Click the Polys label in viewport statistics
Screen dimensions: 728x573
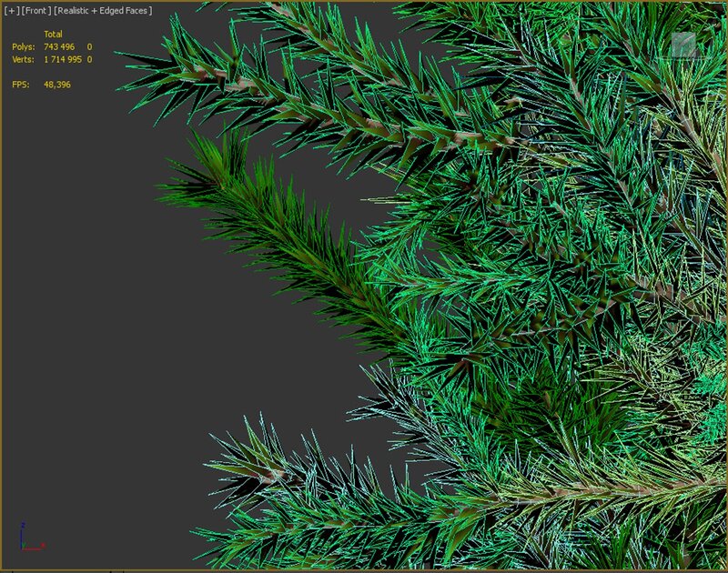(23, 46)
